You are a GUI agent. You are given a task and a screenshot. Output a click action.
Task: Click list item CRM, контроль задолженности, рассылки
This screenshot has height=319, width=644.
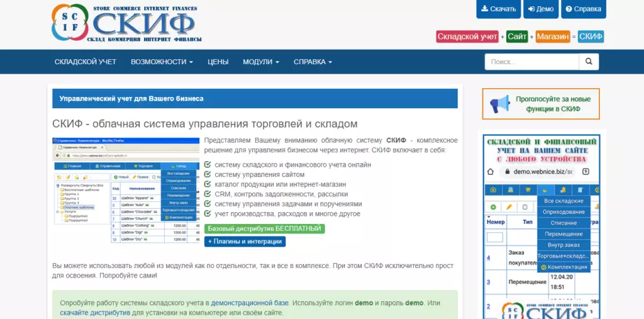pyautogui.click(x=281, y=194)
